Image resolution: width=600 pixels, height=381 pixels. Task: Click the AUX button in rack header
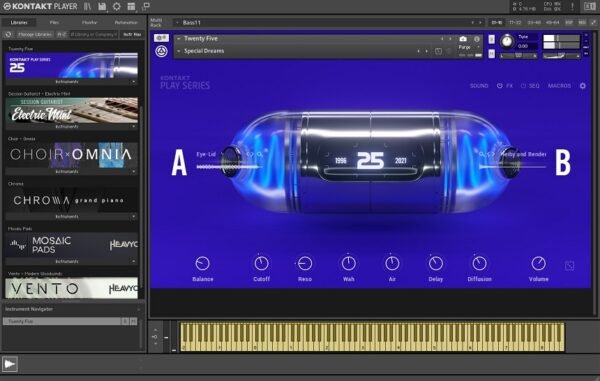point(582,23)
